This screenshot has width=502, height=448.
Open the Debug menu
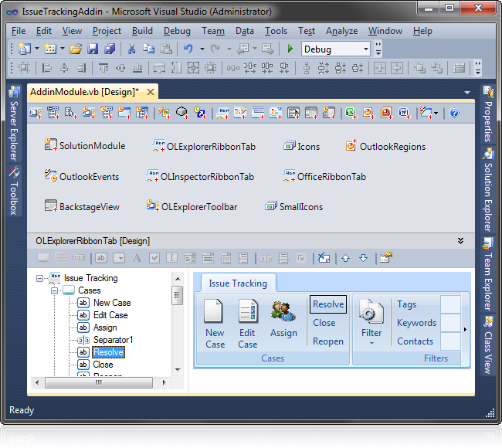coord(177,31)
